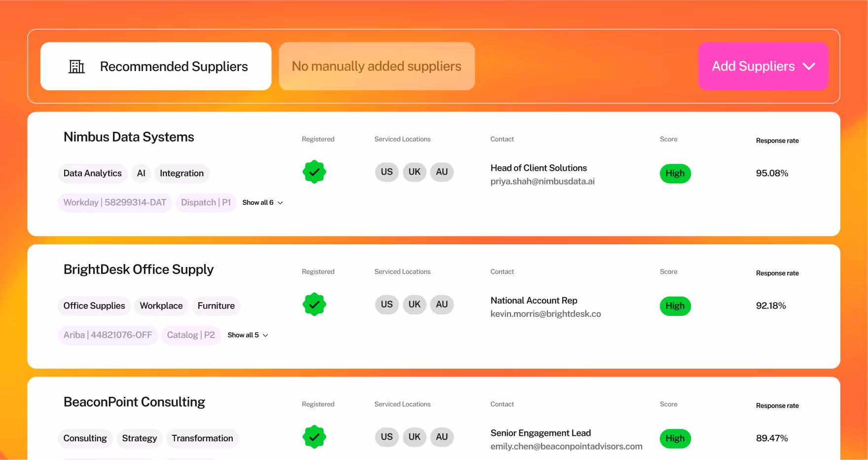The height and width of the screenshot is (460, 868).
Task: Click the 95.08% response rate value
Action: pos(772,173)
